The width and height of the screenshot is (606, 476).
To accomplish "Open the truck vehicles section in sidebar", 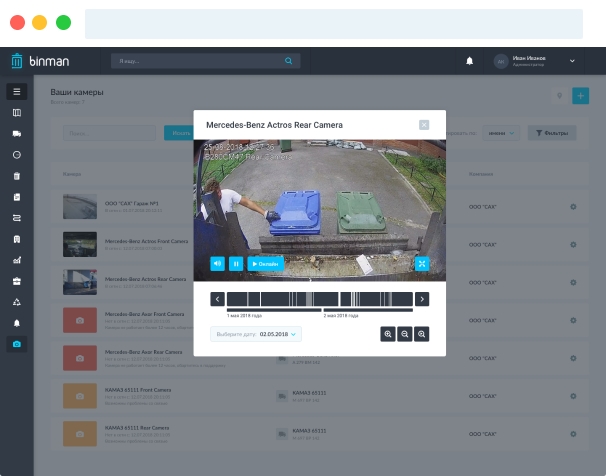I will click(x=16, y=133).
